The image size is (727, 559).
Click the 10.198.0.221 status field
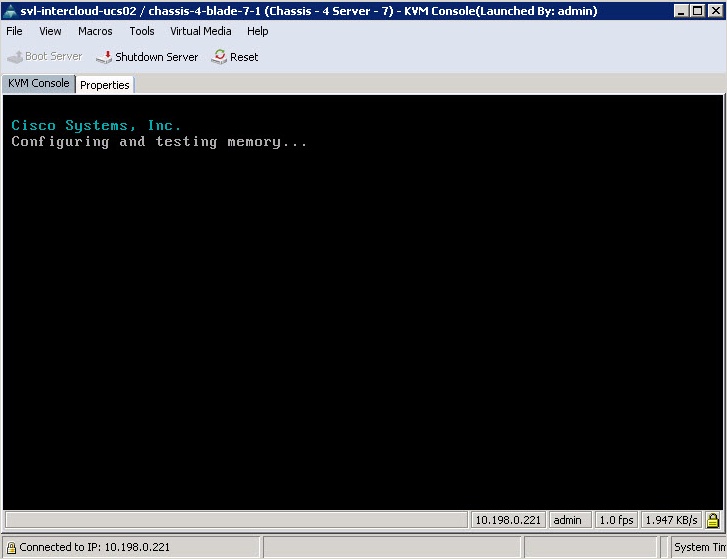508,520
